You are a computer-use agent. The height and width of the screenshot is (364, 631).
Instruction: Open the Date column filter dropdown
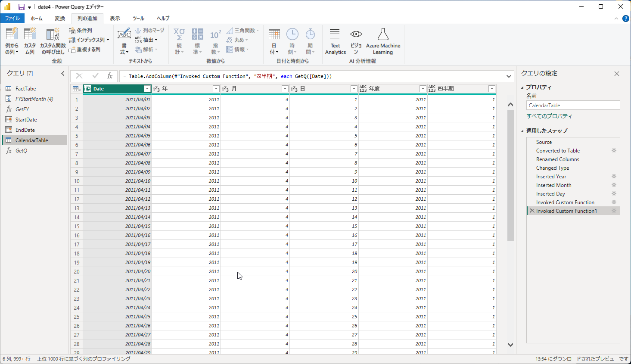tap(147, 89)
